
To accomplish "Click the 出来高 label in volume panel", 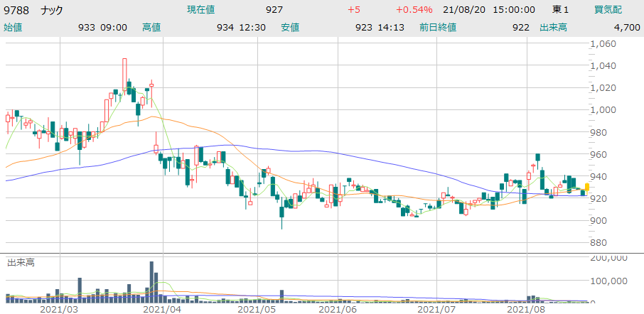I will pyautogui.click(x=21, y=262).
